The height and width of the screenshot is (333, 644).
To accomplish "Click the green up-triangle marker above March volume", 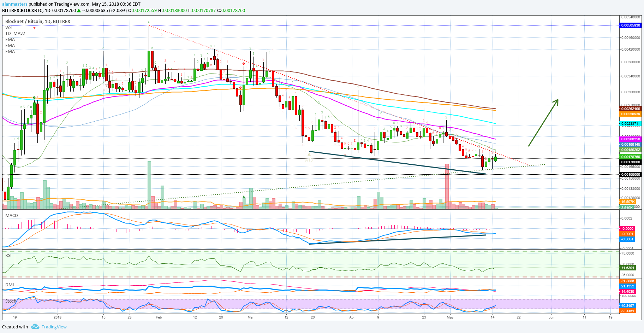I will click(x=244, y=197).
